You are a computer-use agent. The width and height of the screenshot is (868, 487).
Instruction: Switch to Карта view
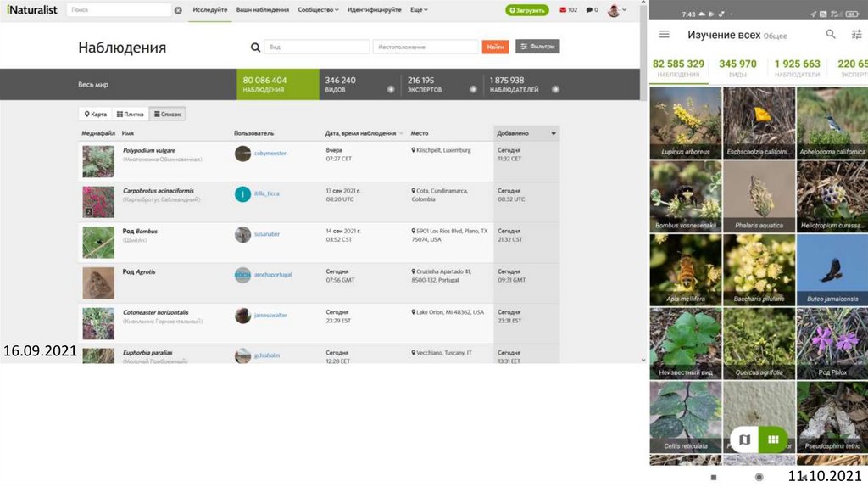(95, 115)
